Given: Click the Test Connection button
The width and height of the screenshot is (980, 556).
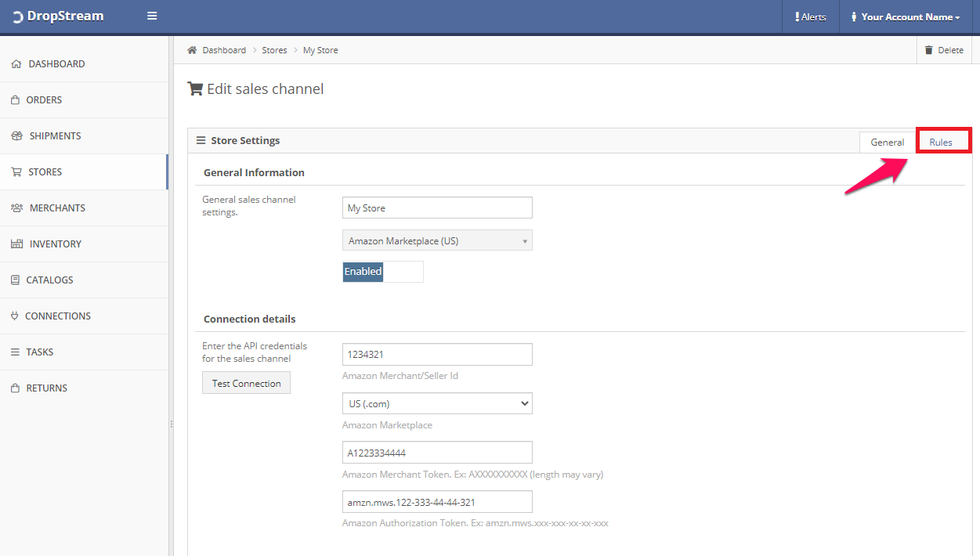Looking at the screenshot, I should click(x=246, y=383).
